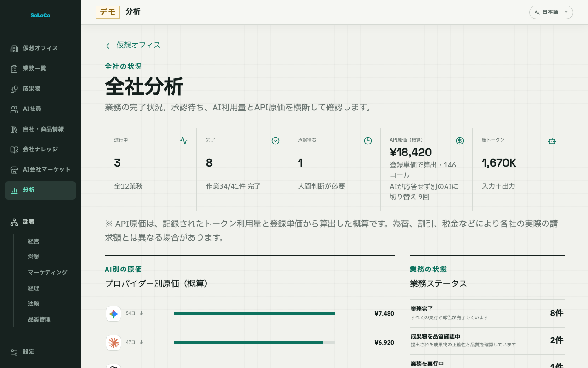Select the 営業 department

tap(34, 257)
